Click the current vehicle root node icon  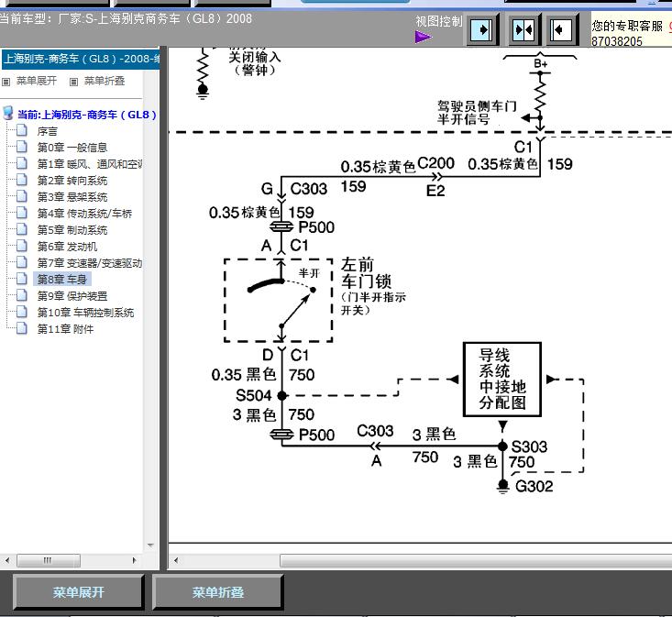click(x=8, y=114)
